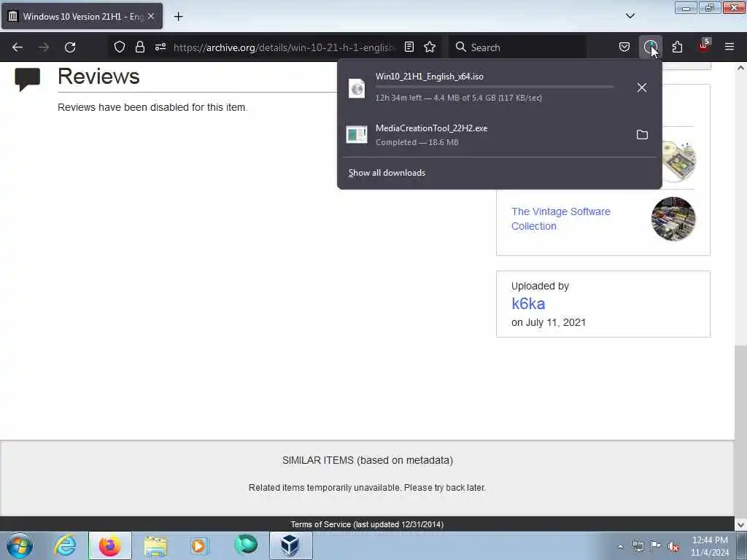Image resolution: width=747 pixels, height=560 pixels.
Task: Click Show all downloads
Action: click(x=387, y=173)
